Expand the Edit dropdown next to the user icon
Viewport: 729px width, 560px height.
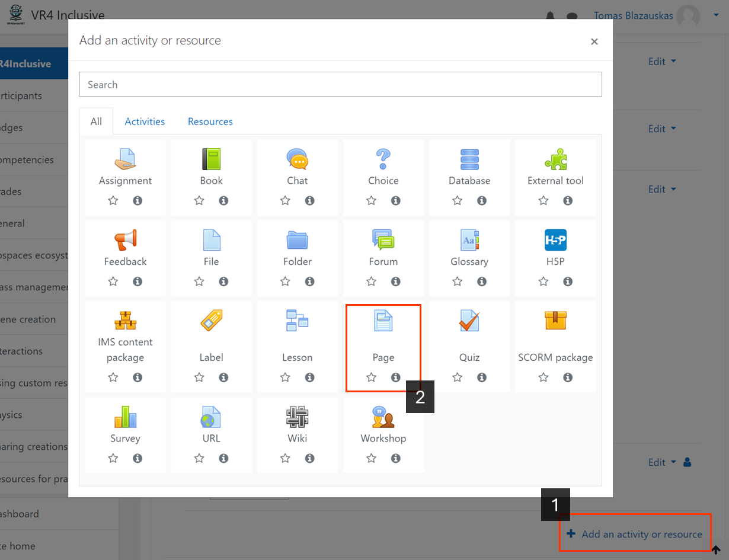pyautogui.click(x=662, y=462)
